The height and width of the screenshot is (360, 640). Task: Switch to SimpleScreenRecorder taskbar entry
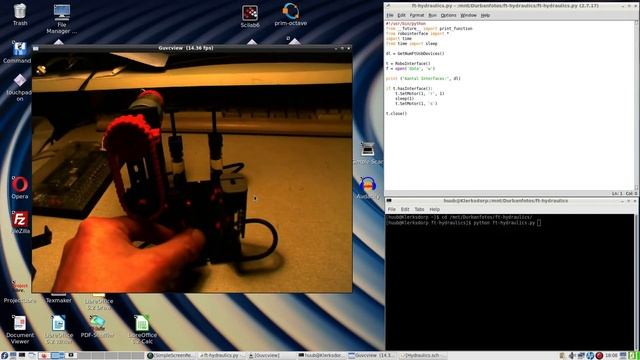[171, 356]
